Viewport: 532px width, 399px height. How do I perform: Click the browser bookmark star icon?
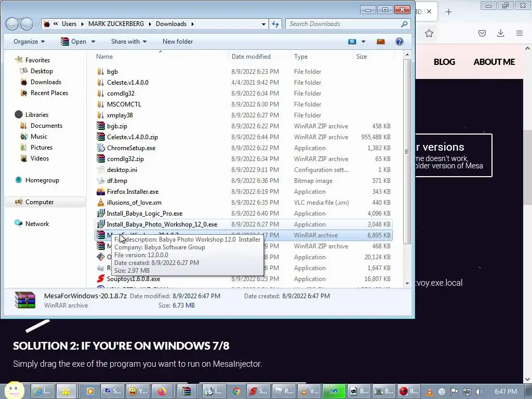point(429,33)
